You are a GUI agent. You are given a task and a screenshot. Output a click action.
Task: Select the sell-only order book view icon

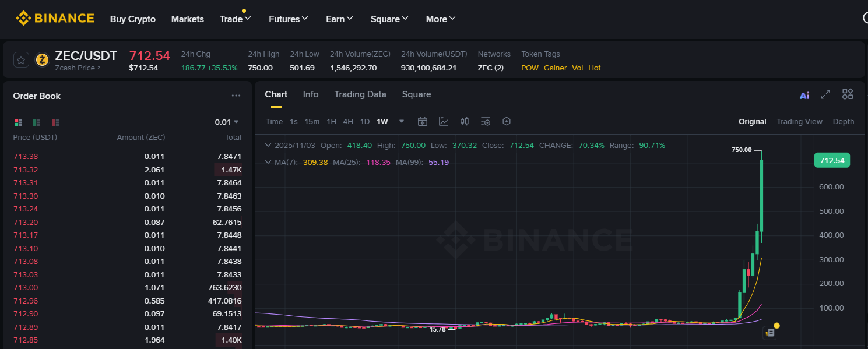pyautogui.click(x=55, y=122)
